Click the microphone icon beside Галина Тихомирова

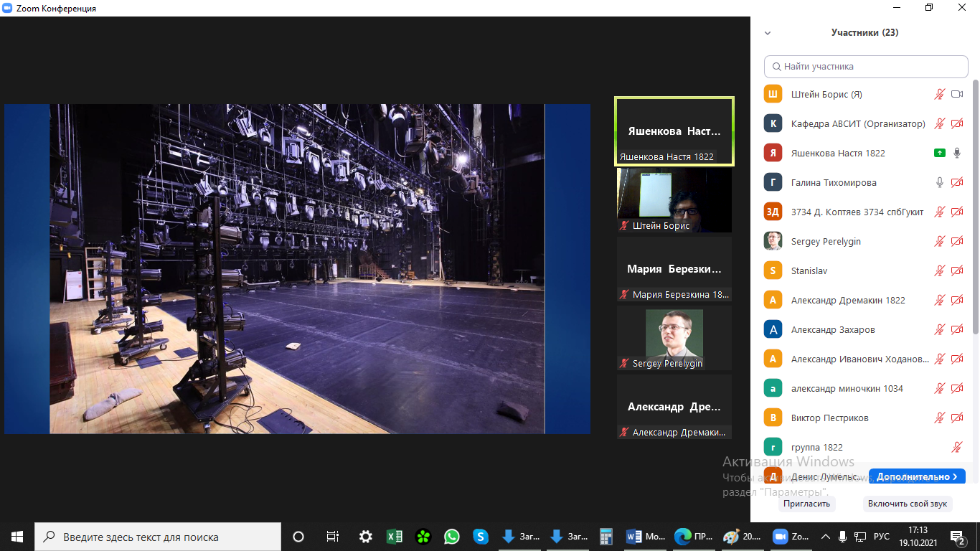(939, 182)
